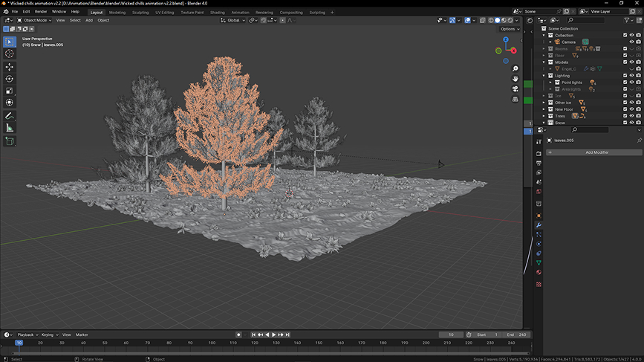The width and height of the screenshot is (644, 362).
Task: Open the Render menu
Action: [x=41, y=12]
